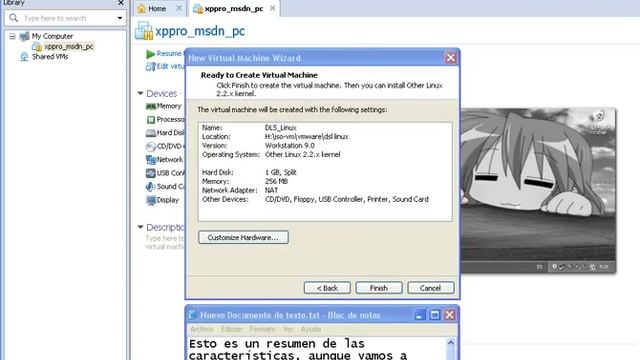Click the '256 MB' memory value

276,181
